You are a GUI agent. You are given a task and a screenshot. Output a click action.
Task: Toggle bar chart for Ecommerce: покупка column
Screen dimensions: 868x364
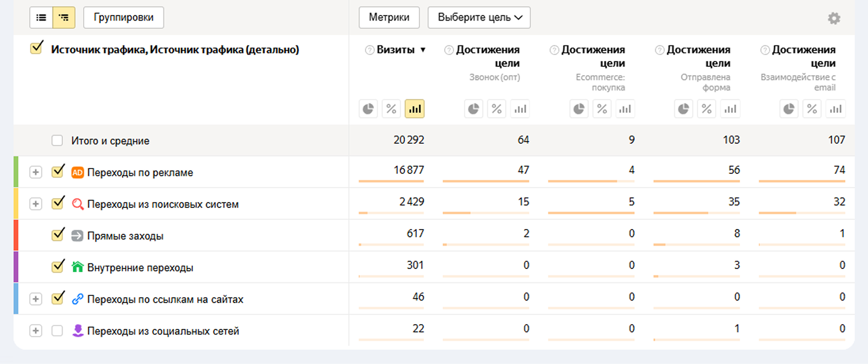625,109
